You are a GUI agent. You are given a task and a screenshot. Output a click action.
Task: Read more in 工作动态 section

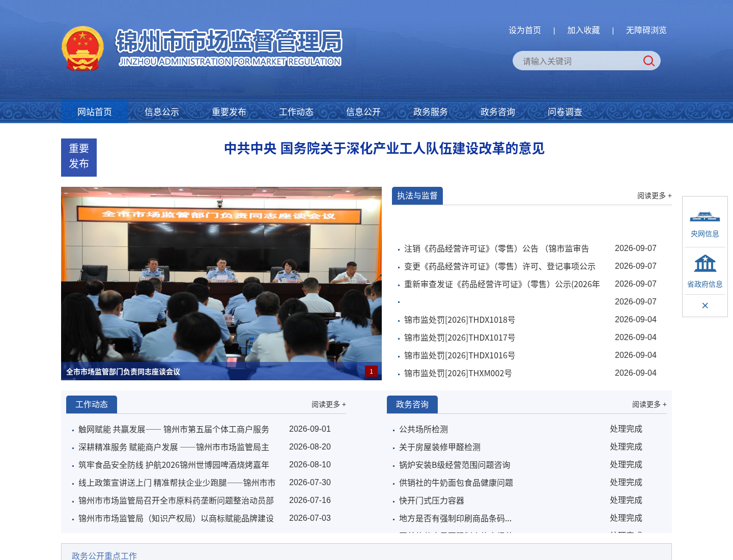[328, 404]
